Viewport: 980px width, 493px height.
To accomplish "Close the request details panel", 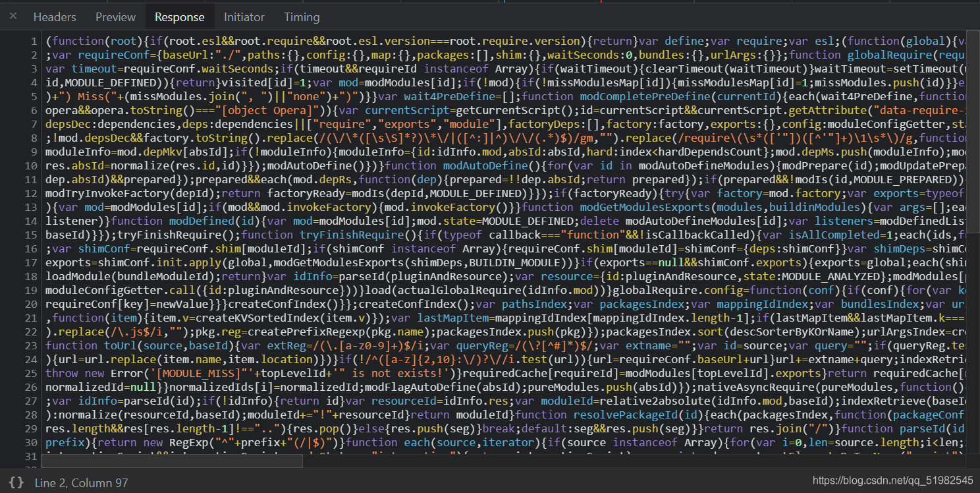I will [13, 16].
